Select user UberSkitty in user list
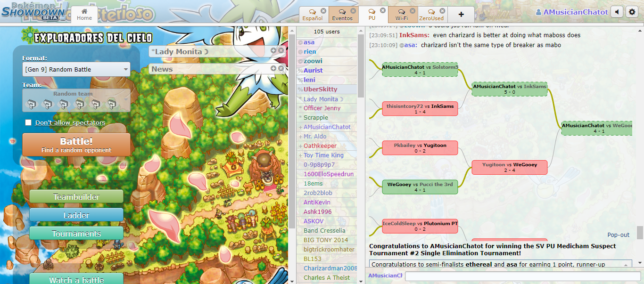The width and height of the screenshot is (644, 284). click(327, 89)
